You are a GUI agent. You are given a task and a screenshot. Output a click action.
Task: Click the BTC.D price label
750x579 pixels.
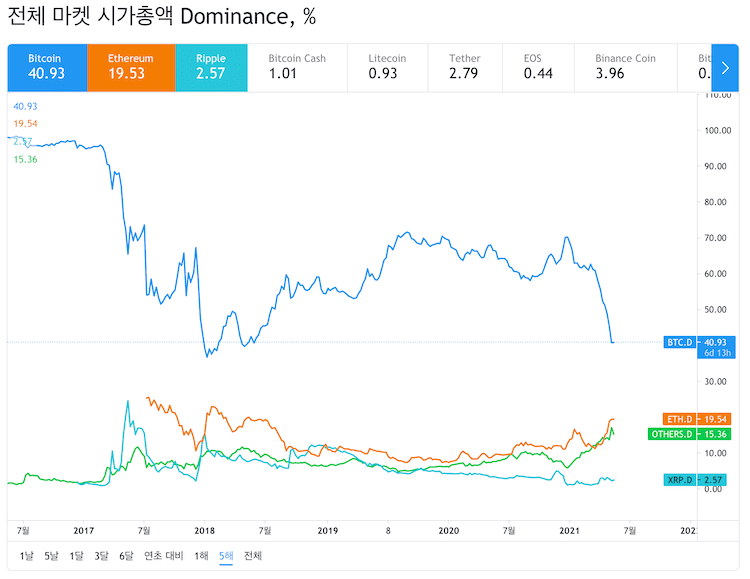(679, 342)
